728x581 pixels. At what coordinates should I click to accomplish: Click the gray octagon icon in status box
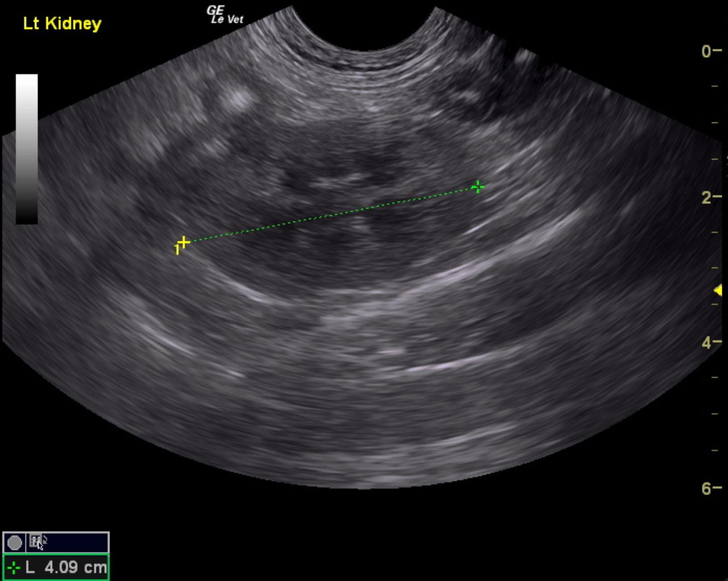[14, 543]
